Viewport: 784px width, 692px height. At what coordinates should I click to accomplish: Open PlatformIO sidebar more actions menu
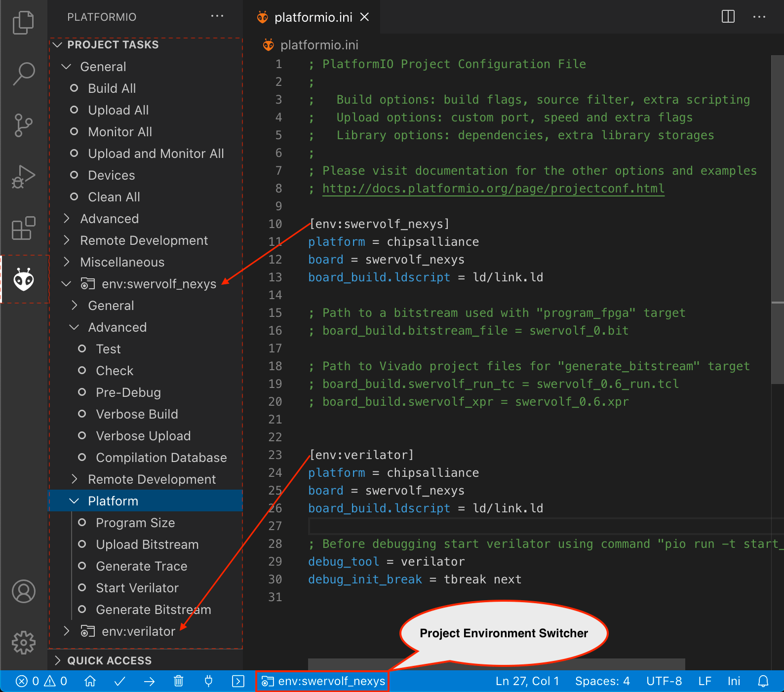tap(217, 16)
